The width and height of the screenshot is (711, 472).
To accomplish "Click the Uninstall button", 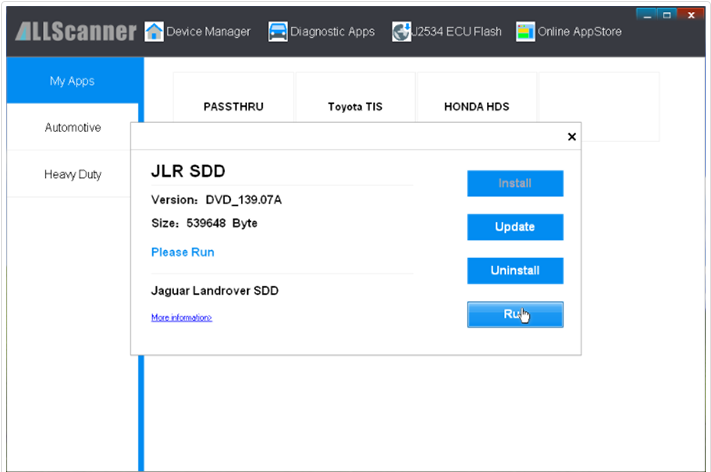I will pyautogui.click(x=515, y=271).
